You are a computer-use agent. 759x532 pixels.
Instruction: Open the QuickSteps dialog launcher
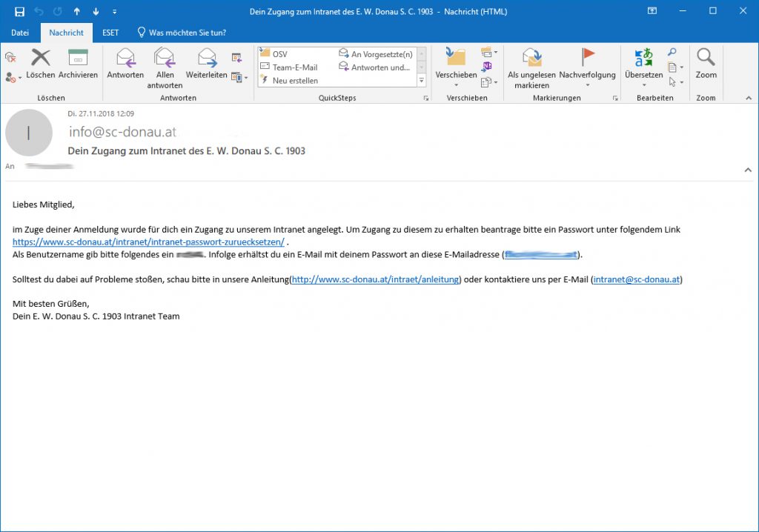point(426,99)
